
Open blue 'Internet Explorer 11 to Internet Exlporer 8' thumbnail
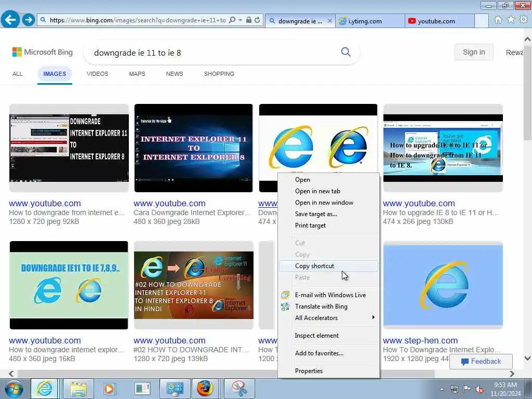[193, 148]
